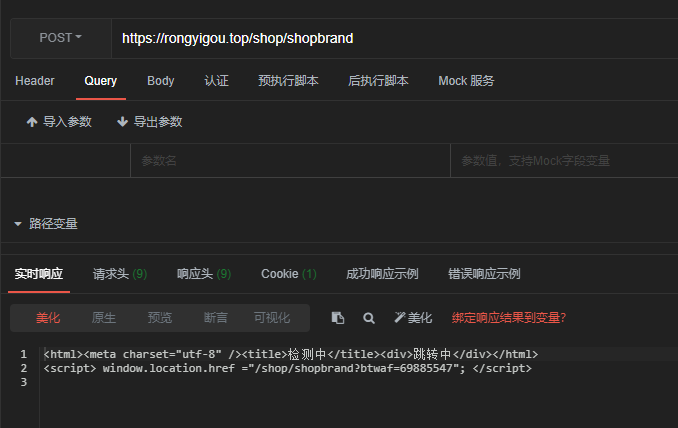Switch to 后执行脚本 tab

coord(378,81)
